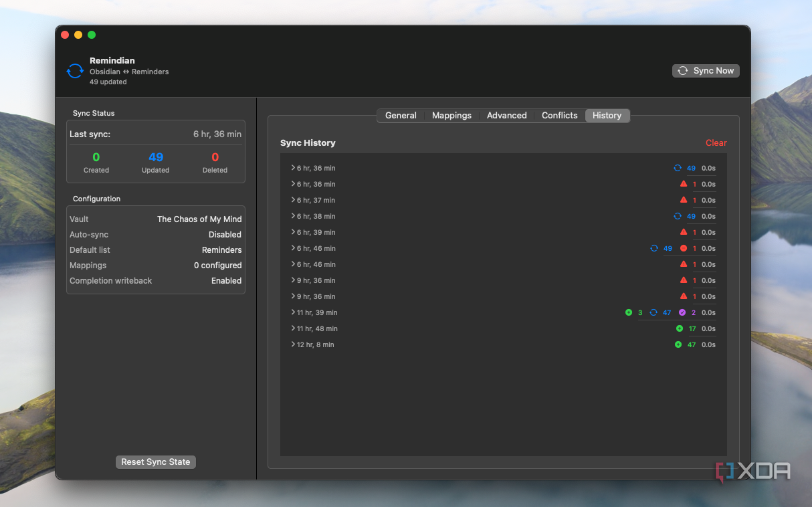812x507 pixels.
Task: Click vault name 'The Chaos of My Mind'
Action: pyautogui.click(x=199, y=219)
